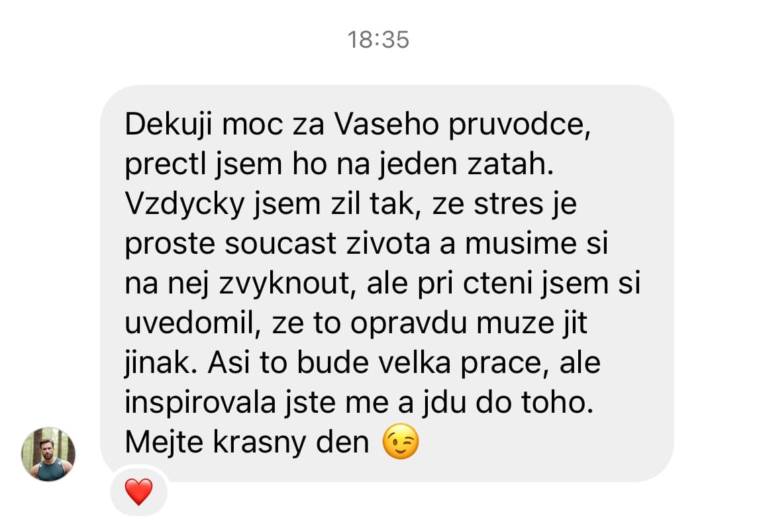The width and height of the screenshot is (757, 532).
Task: Click the word "stres" in the message
Action: (x=509, y=204)
